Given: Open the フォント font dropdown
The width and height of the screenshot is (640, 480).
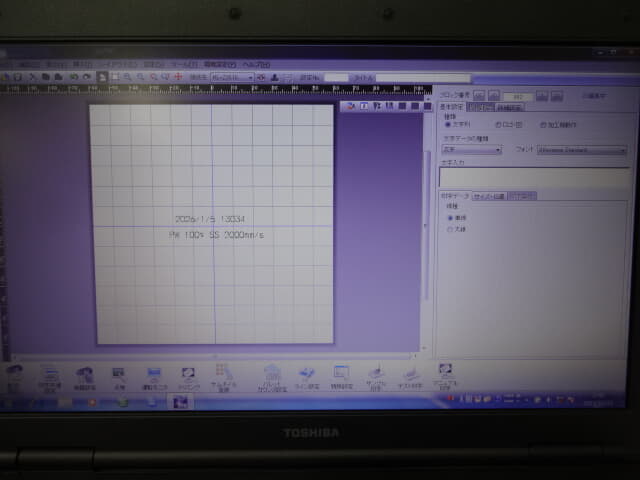Looking at the screenshot, I should (582, 150).
